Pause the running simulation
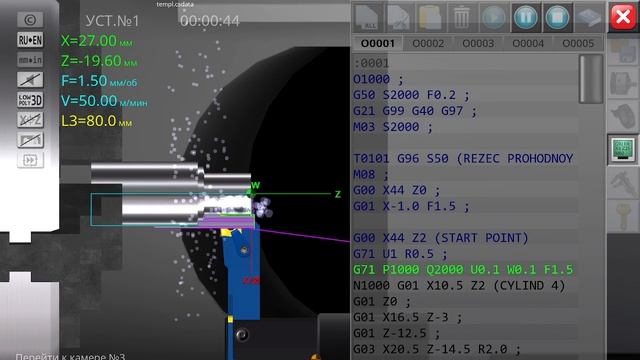640x360 pixels. coord(525,18)
